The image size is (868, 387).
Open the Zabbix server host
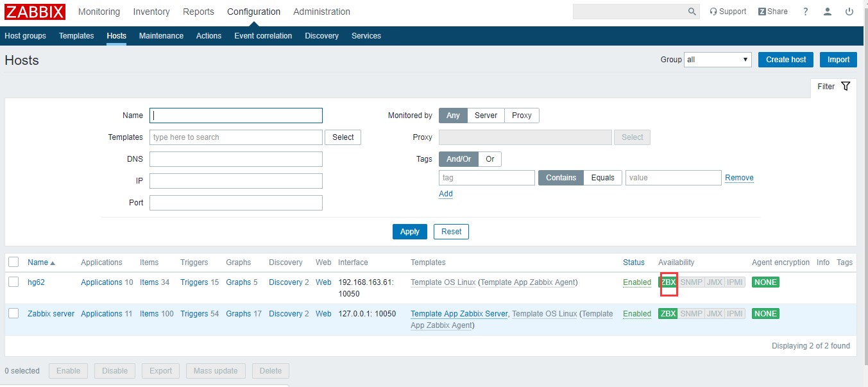[51, 314]
